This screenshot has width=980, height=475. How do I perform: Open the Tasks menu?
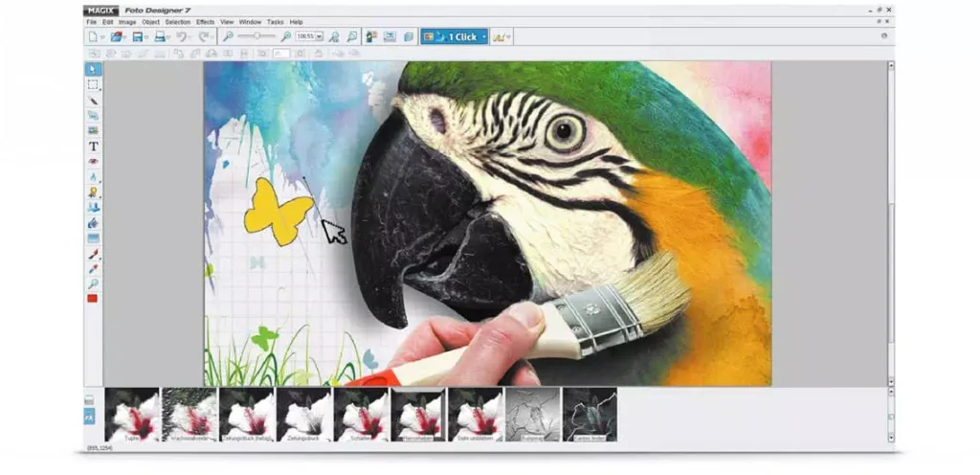point(275,22)
